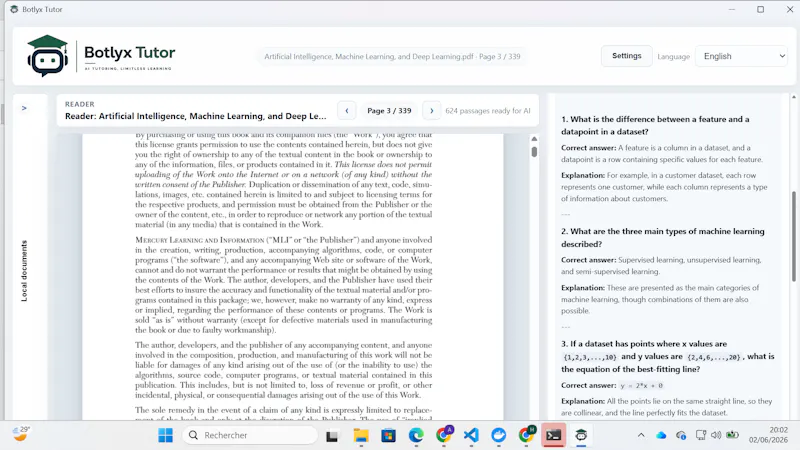The height and width of the screenshot is (450, 800).
Task: Open the Terminal app in taskbar
Action: pos(554,435)
